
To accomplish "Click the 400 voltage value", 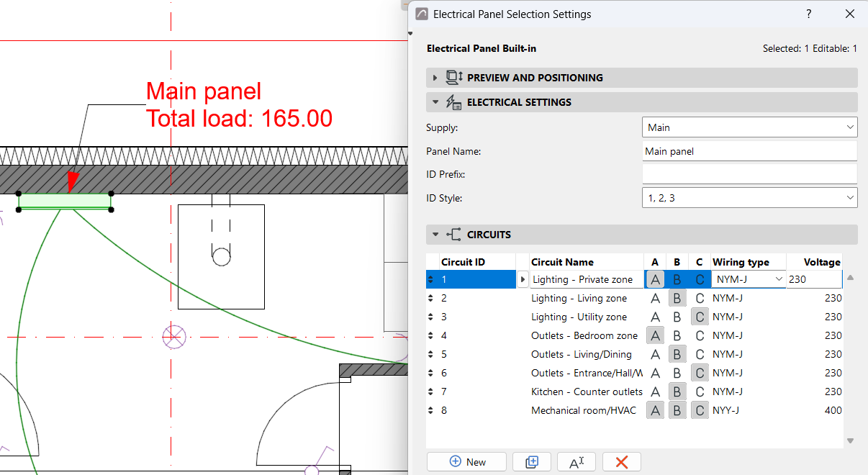I will 833,410.
